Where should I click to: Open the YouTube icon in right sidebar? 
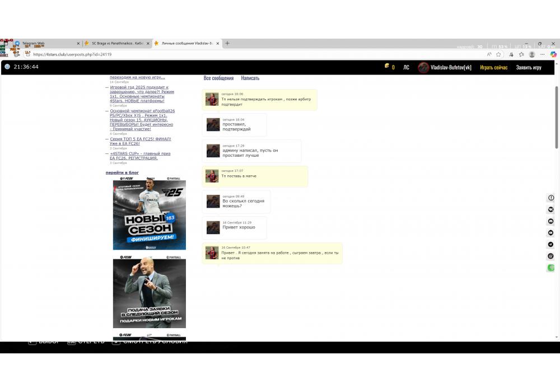(x=551, y=233)
